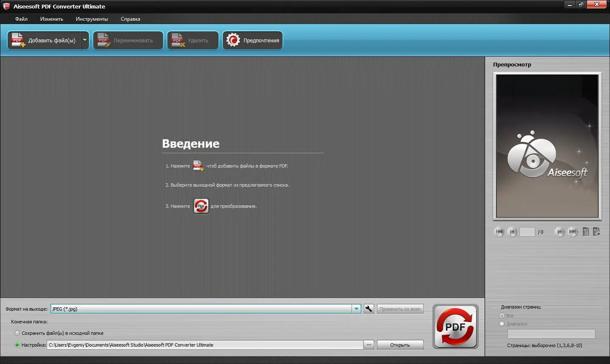Open output settings with the wrench icon
The width and height of the screenshot is (610, 364).
[369, 309]
